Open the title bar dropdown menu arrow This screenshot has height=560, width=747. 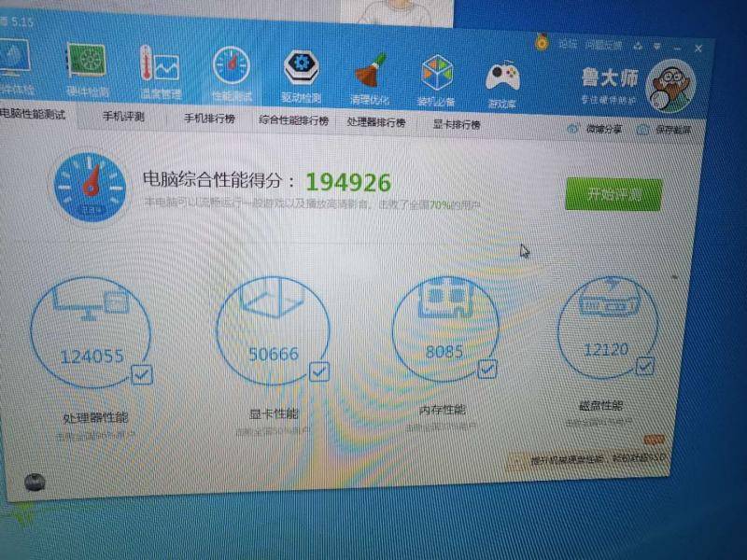coord(658,47)
